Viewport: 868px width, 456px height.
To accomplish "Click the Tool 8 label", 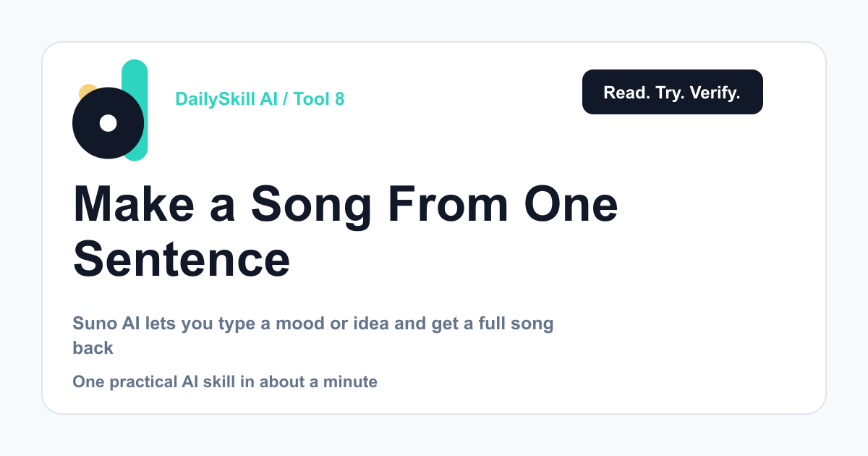I will click(x=319, y=99).
